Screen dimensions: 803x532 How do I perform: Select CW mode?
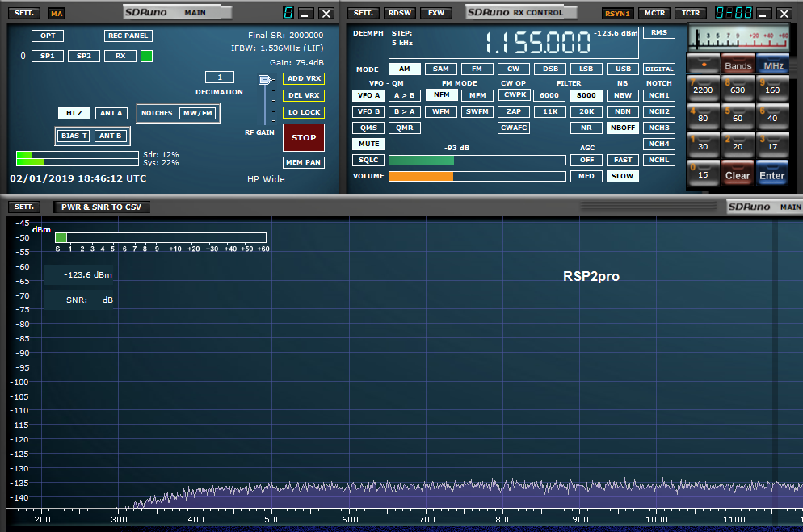point(514,69)
